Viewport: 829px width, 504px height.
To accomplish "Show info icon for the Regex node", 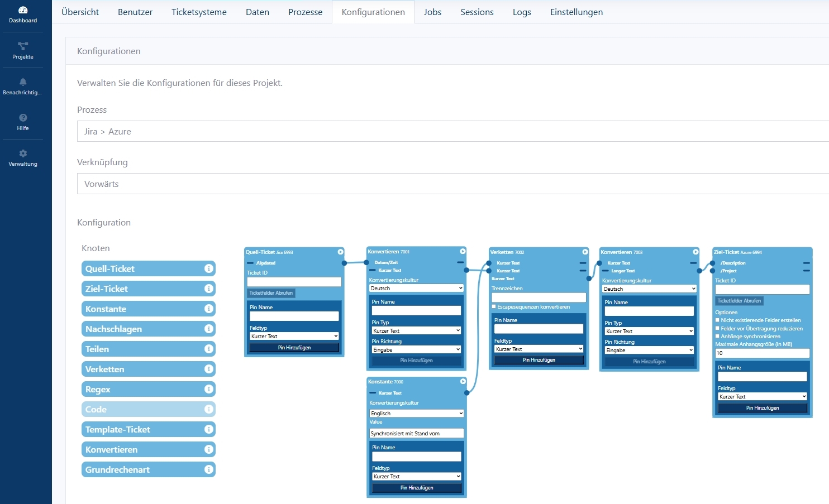I will pyautogui.click(x=209, y=389).
